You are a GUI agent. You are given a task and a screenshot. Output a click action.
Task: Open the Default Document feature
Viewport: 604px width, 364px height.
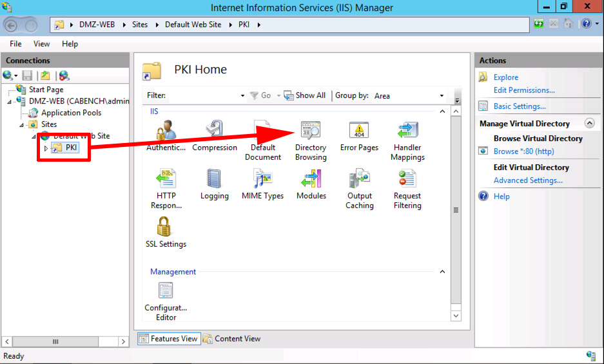click(263, 140)
